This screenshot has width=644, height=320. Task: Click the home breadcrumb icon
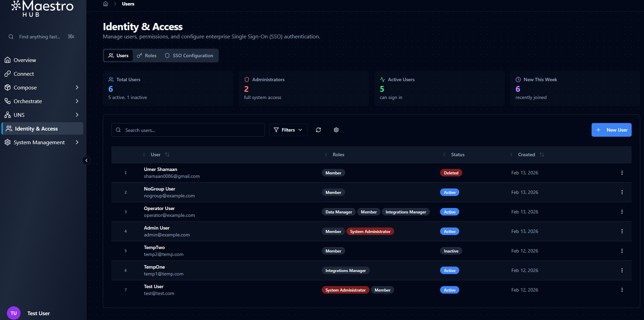click(106, 4)
